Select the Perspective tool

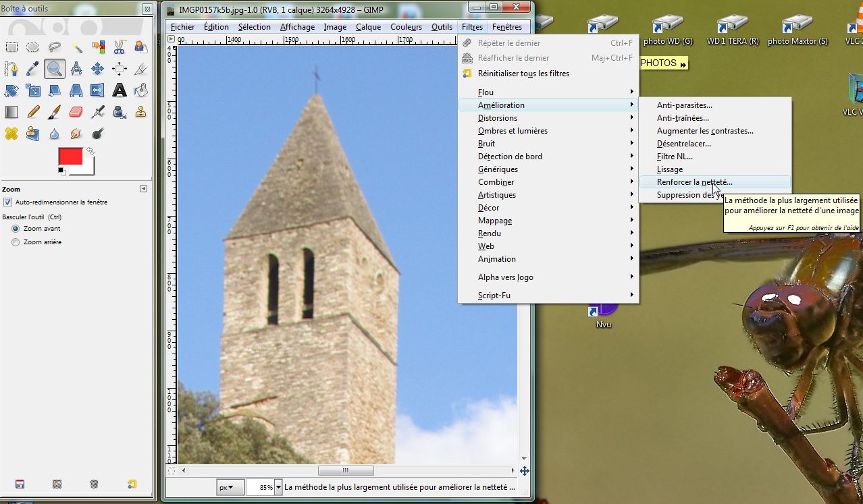click(x=76, y=90)
